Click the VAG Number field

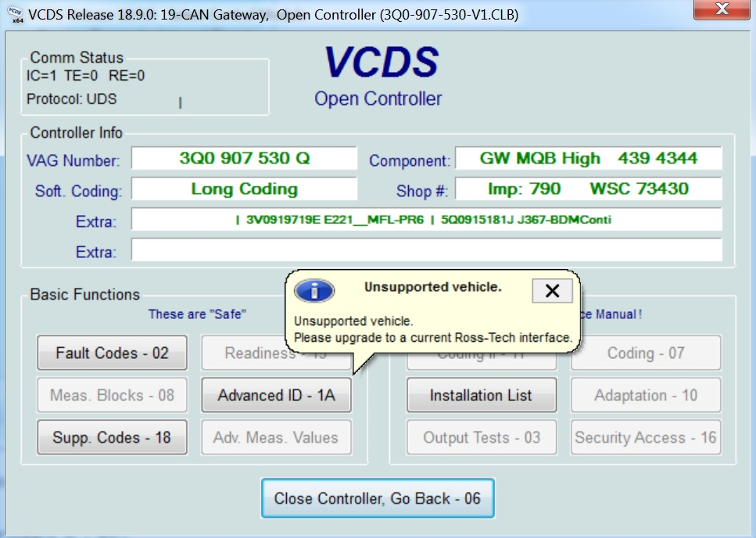point(244,158)
